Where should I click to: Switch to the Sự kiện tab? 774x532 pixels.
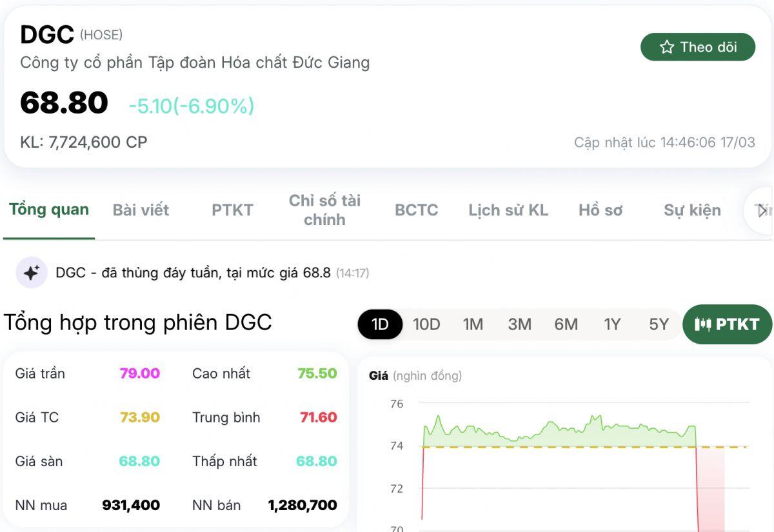[692, 210]
